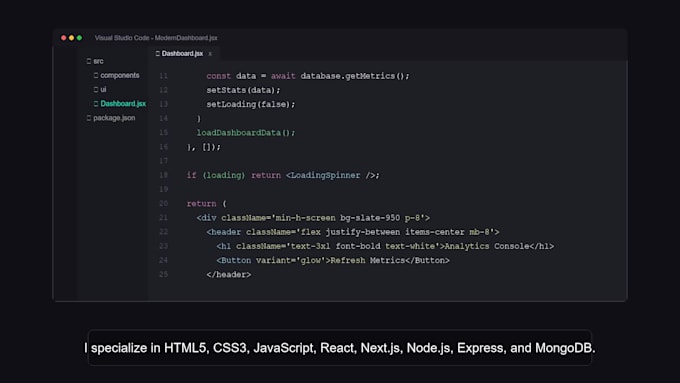Click the ui folder icon
Viewport: 680px width, 383px height.
pos(96,89)
